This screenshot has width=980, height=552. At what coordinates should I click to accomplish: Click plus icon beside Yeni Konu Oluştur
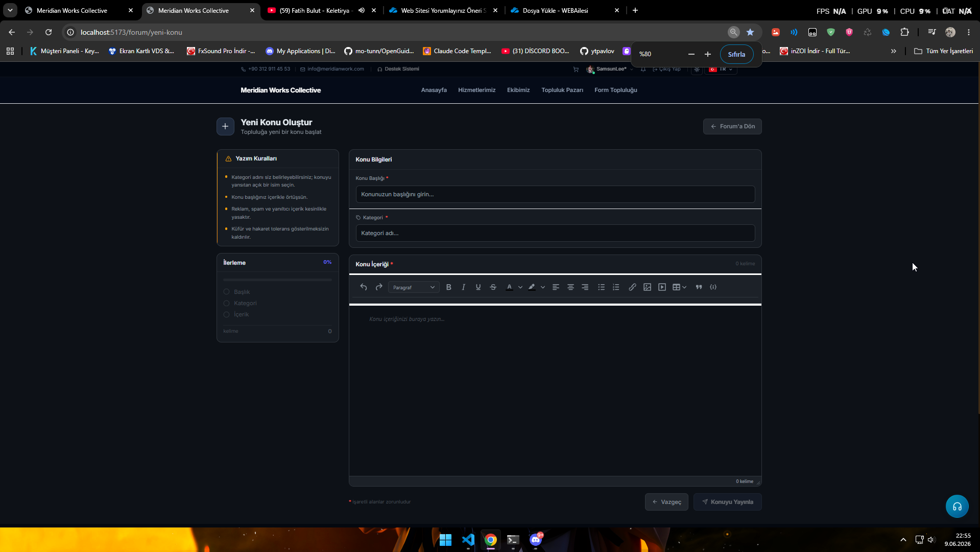(x=225, y=126)
